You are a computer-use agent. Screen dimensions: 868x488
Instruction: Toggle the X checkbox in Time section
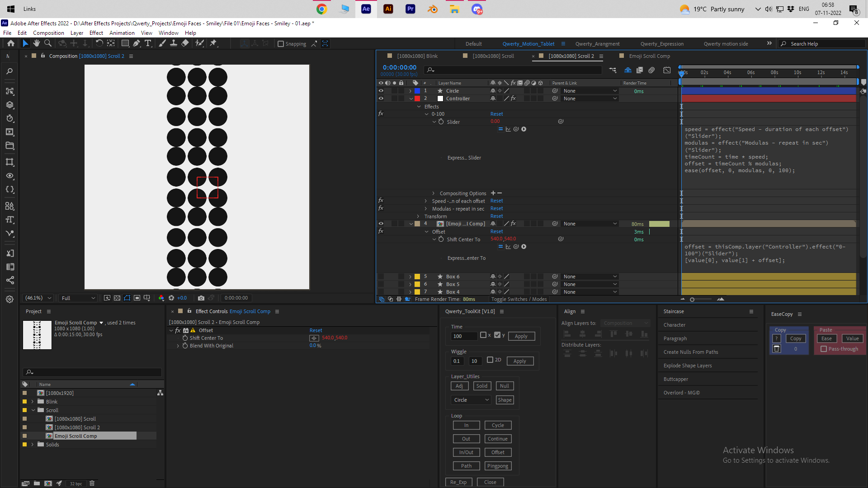pyautogui.click(x=483, y=335)
